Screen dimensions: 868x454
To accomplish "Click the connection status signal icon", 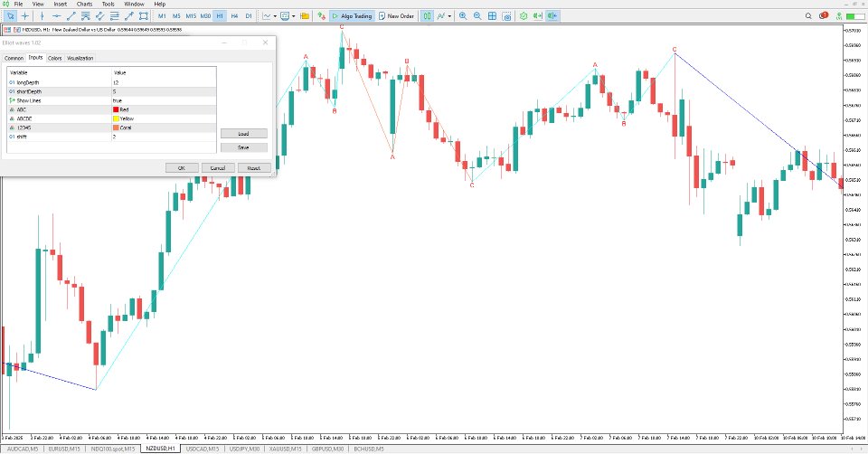I will [840, 16].
